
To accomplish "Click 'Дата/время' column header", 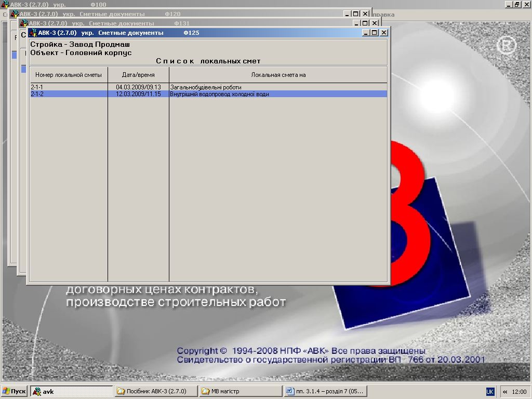I will point(138,75).
